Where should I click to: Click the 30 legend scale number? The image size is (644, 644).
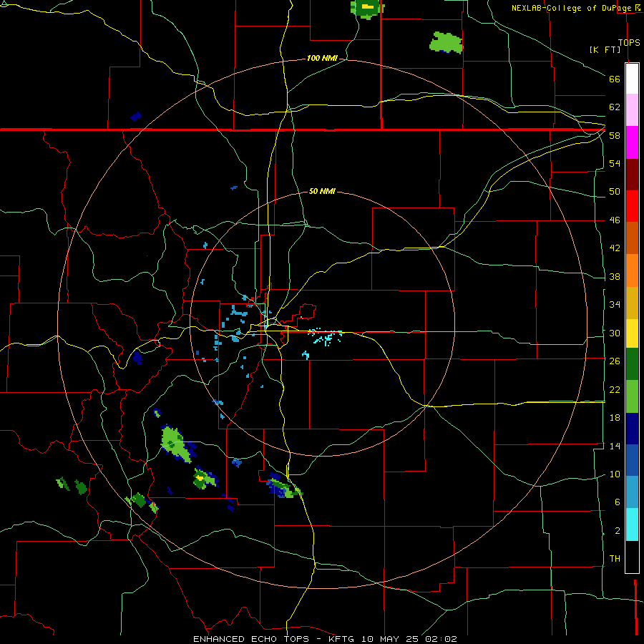pyautogui.click(x=615, y=333)
